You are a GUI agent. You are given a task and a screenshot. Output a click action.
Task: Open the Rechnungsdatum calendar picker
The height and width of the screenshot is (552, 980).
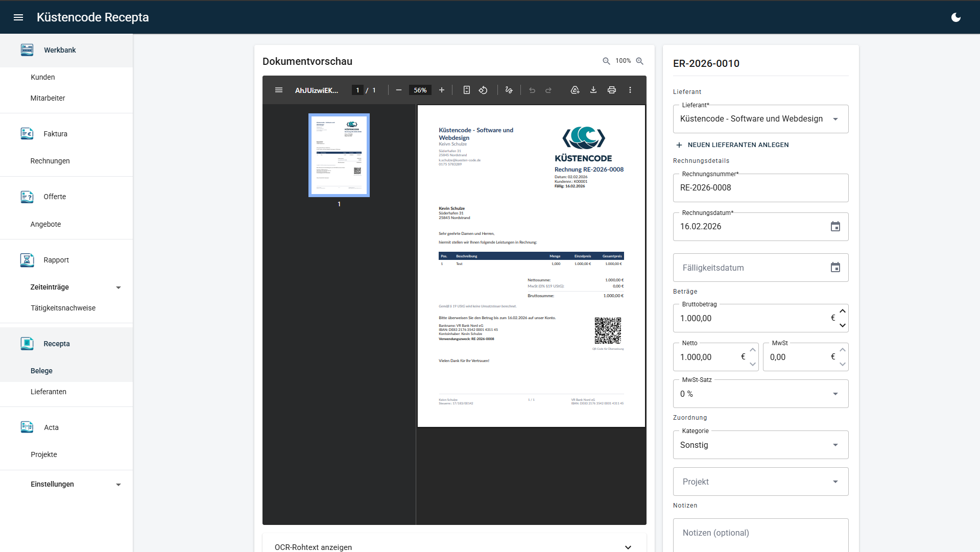(835, 227)
